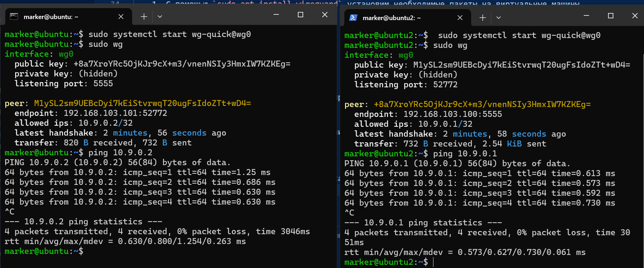The height and width of the screenshot is (268, 644).
Task: Minimize the marker@ubuntu2 terminal window
Action: tap(586, 16)
